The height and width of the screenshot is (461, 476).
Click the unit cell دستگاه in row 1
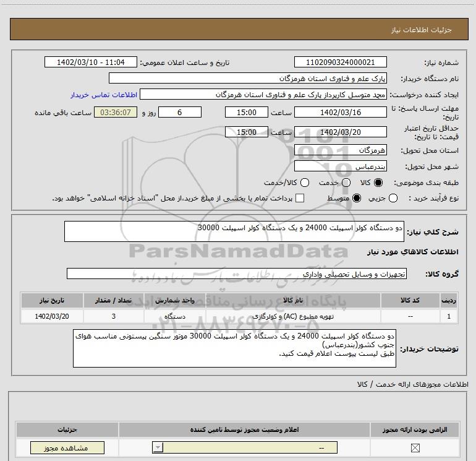click(x=175, y=316)
